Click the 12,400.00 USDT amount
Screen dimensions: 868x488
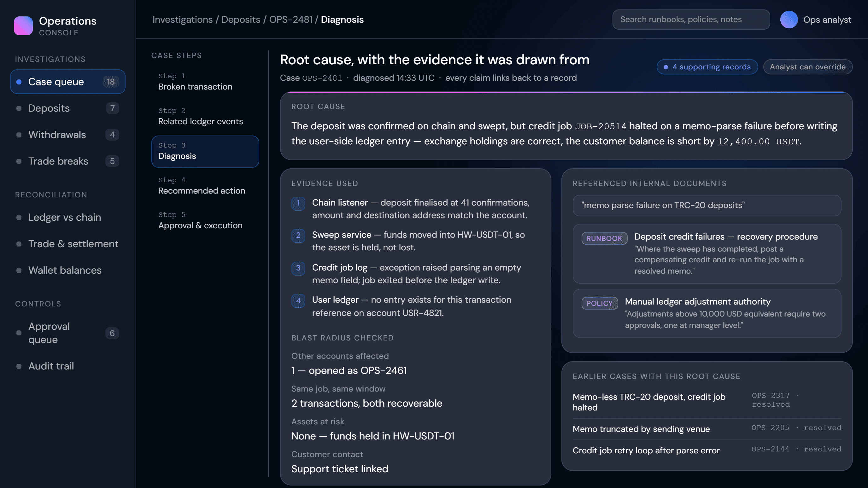coord(758,142)
